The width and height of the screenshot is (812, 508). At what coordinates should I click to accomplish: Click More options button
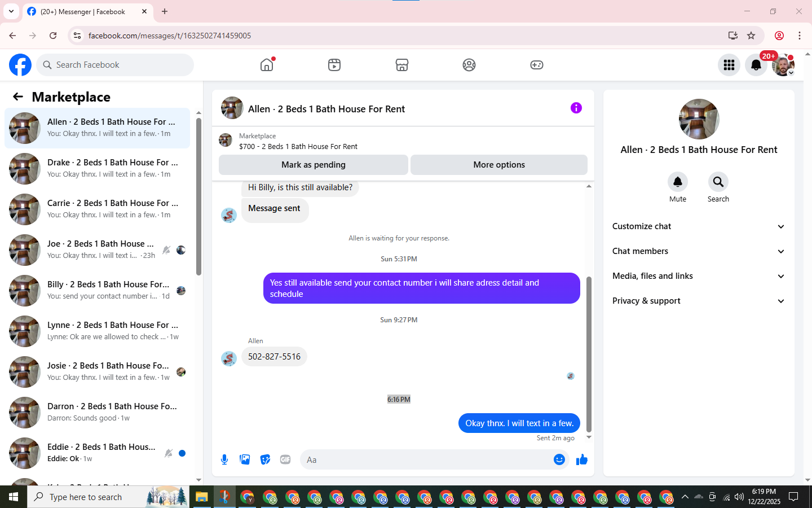(x=499, y=165)
